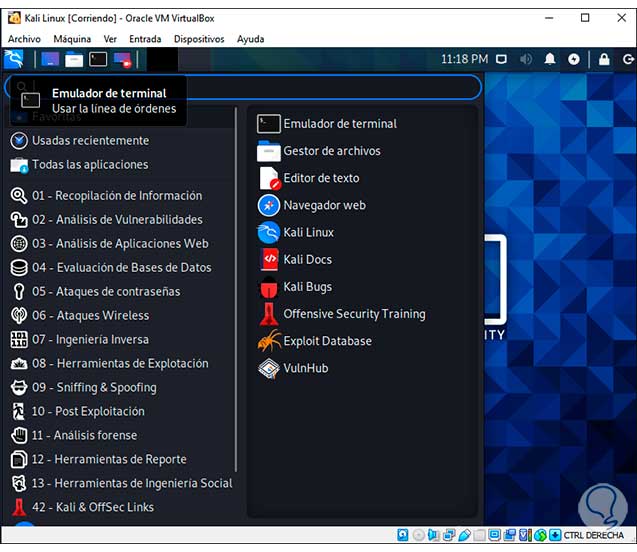Viewport: 637px width, 552px height.
Task: Open VulnHub
Action: (293, 368)
